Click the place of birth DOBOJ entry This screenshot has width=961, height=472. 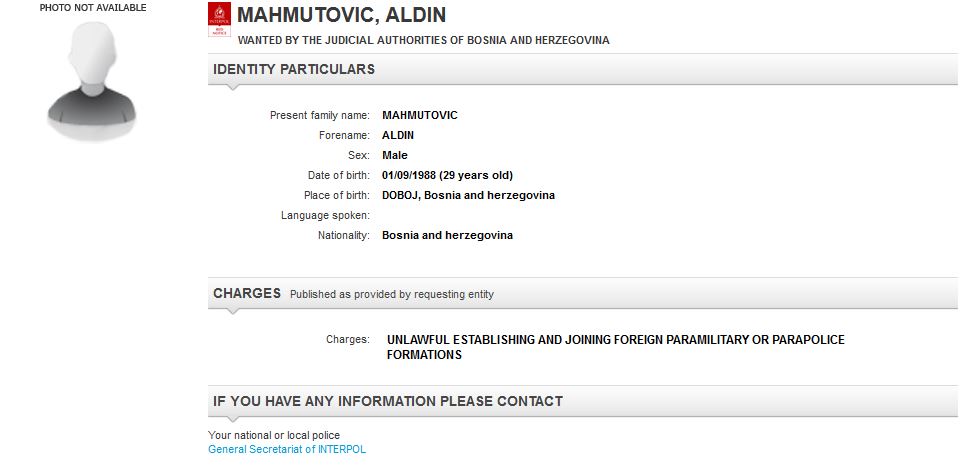(468, 196)
